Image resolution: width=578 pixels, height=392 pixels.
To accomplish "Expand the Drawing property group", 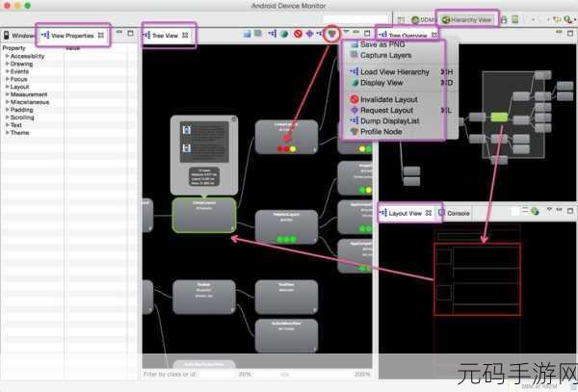I will pyautogui.click(x=7, y=64).
